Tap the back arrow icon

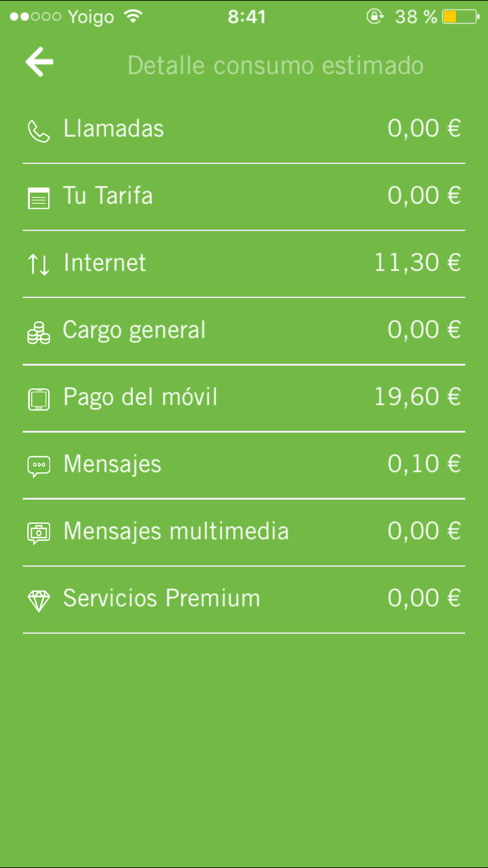40,63
